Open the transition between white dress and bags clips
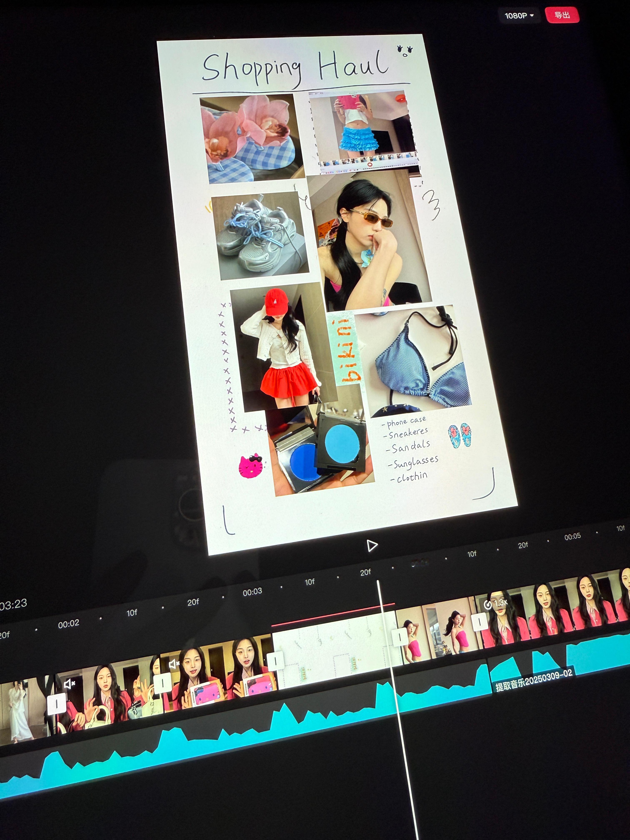The height and width of the screenshot is (840, 630). [57, 704]
